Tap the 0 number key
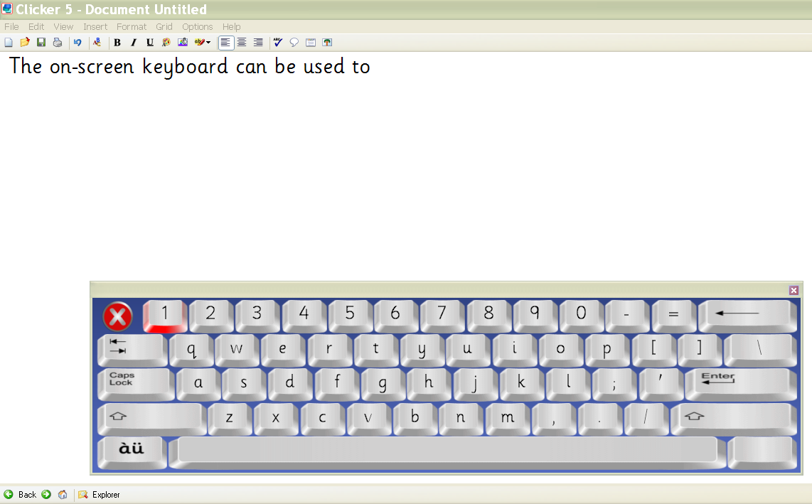The width and height of the screenshot is (812, 504). (x=581, y=316)
